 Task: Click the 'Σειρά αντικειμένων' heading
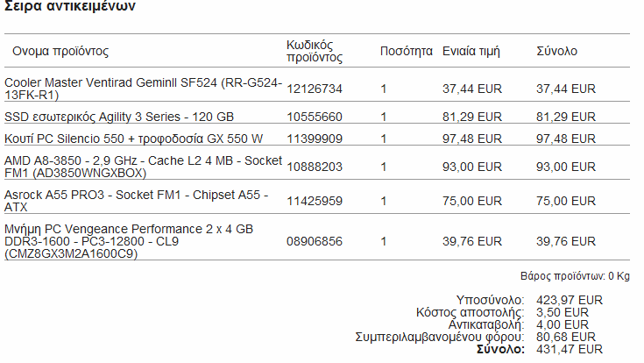click(x=70, y=7)
